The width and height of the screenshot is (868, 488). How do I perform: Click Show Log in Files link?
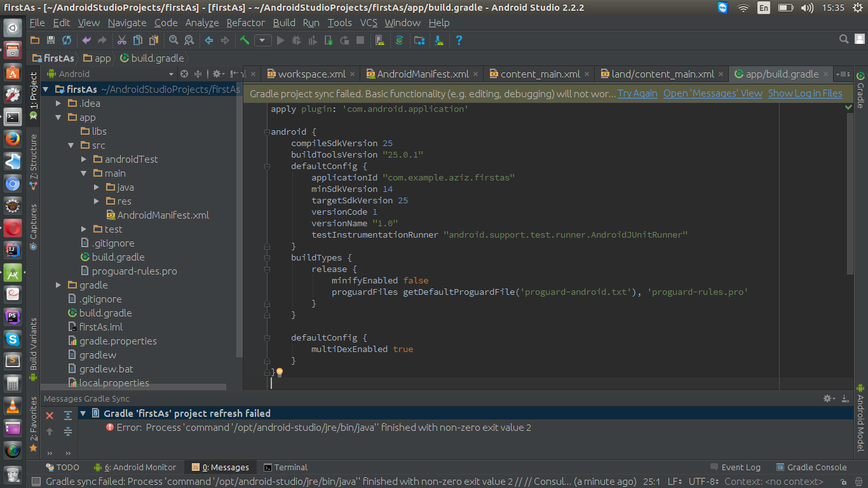[x=805, y=93]
